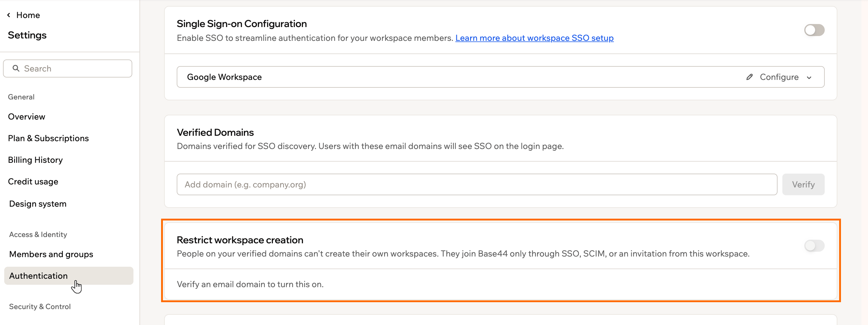Click the back chevron beside Home
868x325 pixels.
tap(9, 15)
